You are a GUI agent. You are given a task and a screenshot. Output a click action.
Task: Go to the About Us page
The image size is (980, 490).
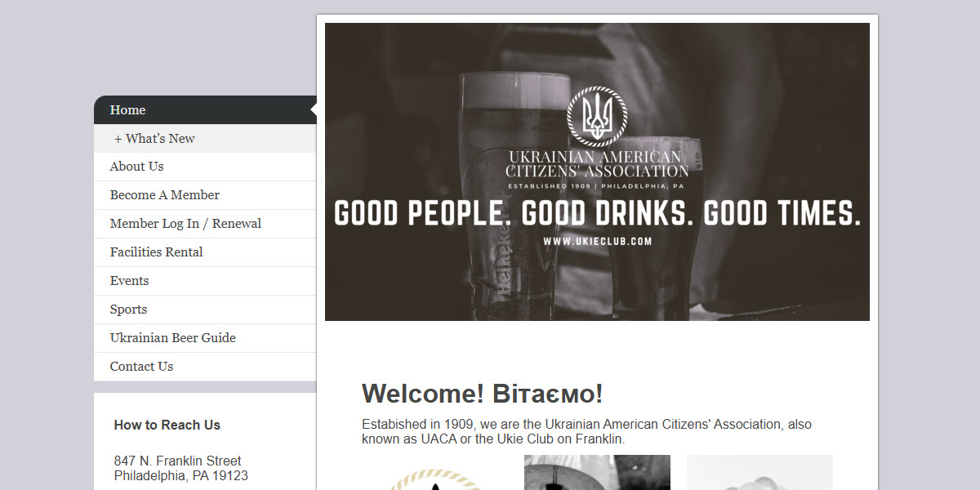pos(205,167)
